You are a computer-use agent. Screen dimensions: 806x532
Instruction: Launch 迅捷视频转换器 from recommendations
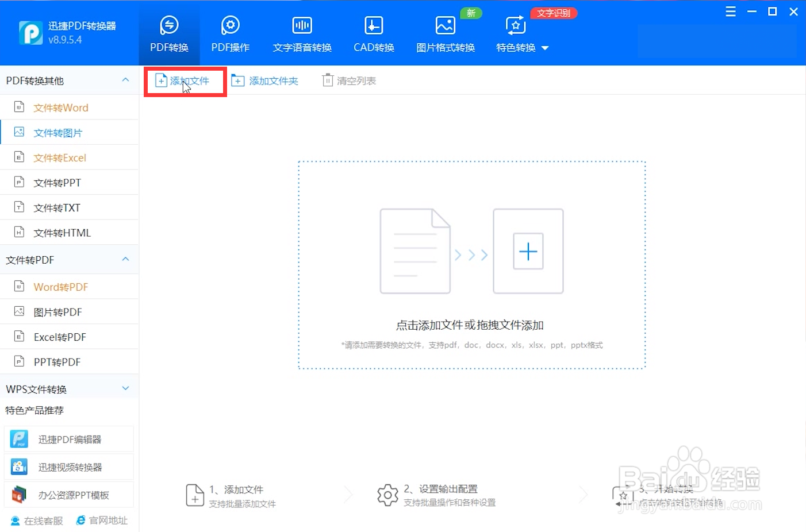pyautogui.click(x=68, y=467)
